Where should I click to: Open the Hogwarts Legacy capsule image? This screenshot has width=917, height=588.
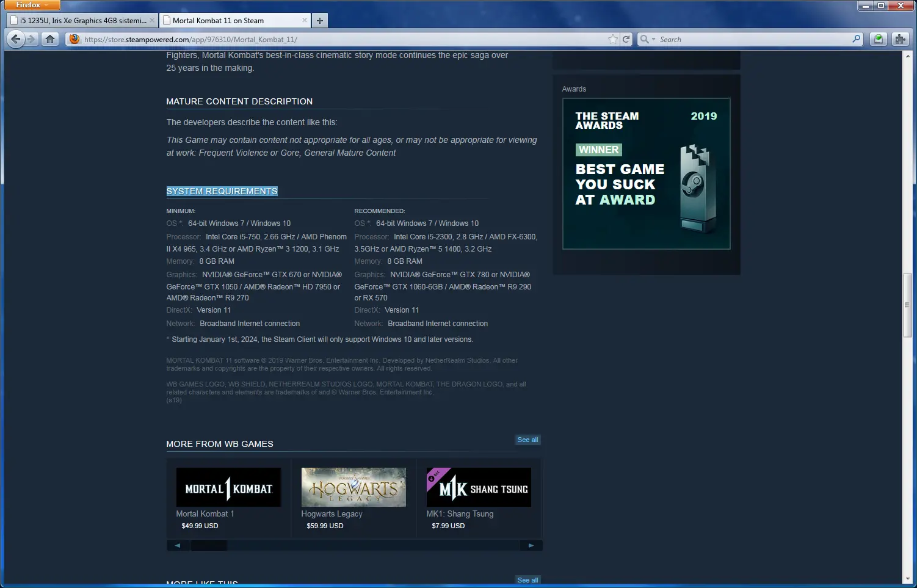click(353, 487)
